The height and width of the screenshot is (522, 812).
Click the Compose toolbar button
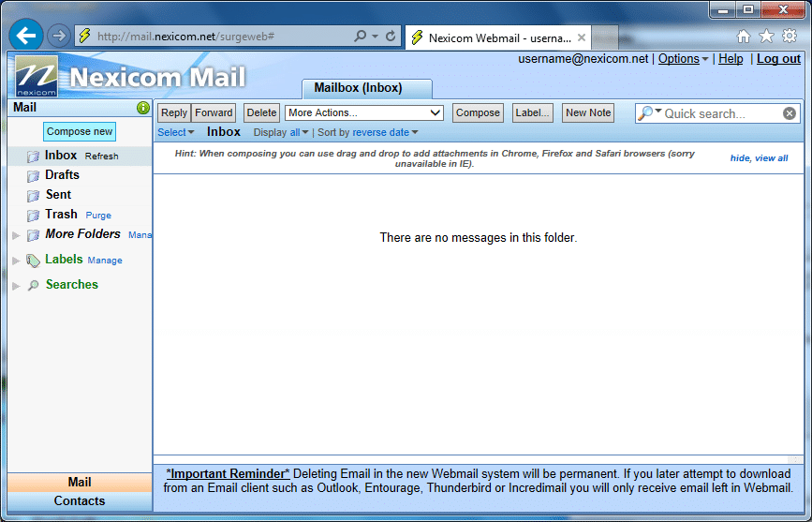[478, 112]
